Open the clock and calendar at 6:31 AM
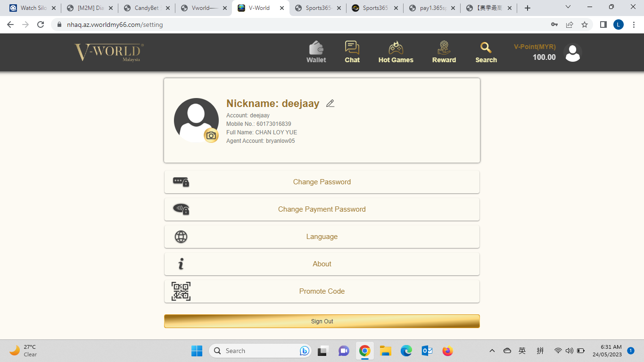The width and height of the screenshot is (644, 362). pyautogui.click(x=607, y=351)
